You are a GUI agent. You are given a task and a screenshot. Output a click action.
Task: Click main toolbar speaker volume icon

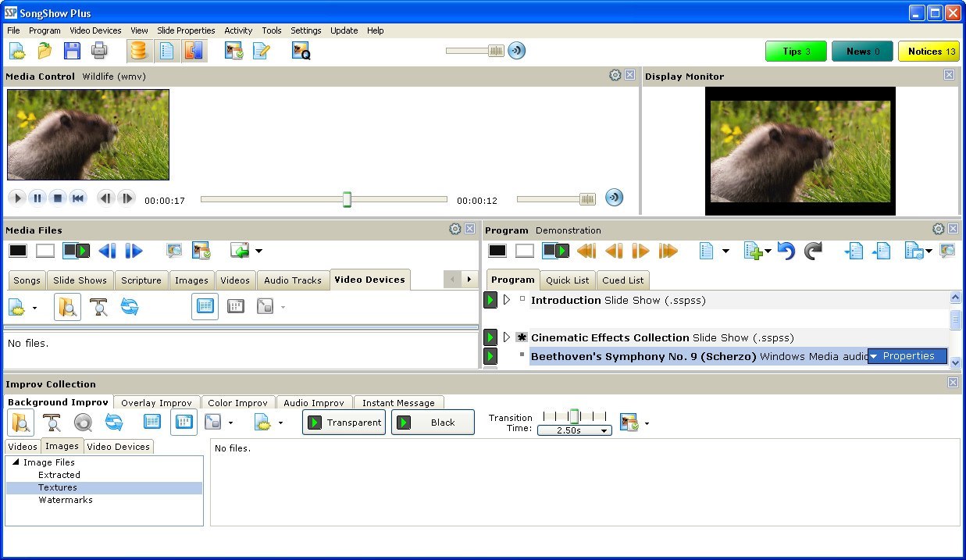click(x=516, y=51)
